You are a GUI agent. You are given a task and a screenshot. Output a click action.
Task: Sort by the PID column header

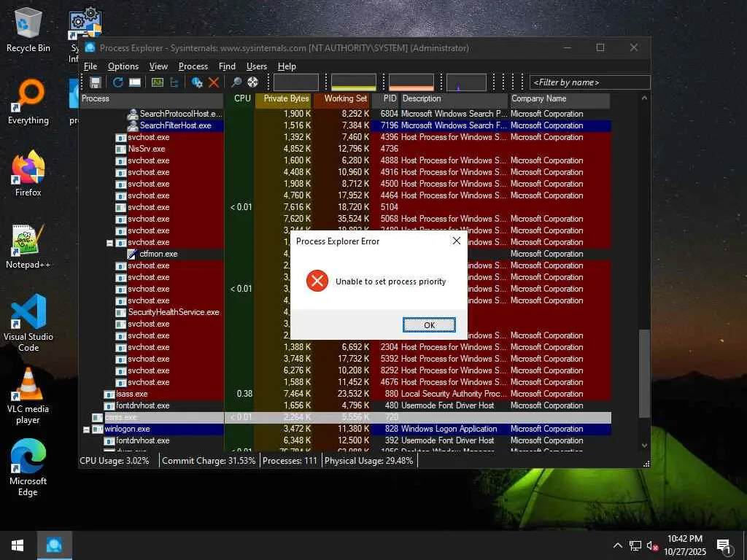(x=385, y=98)
